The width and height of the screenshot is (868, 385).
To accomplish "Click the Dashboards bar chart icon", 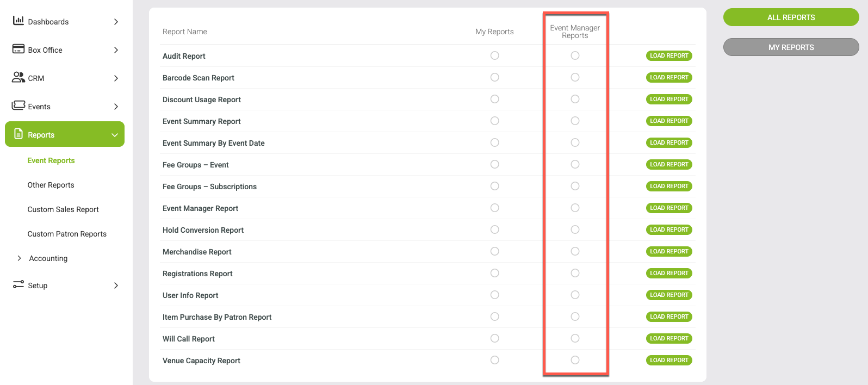I will coord(18,21).
